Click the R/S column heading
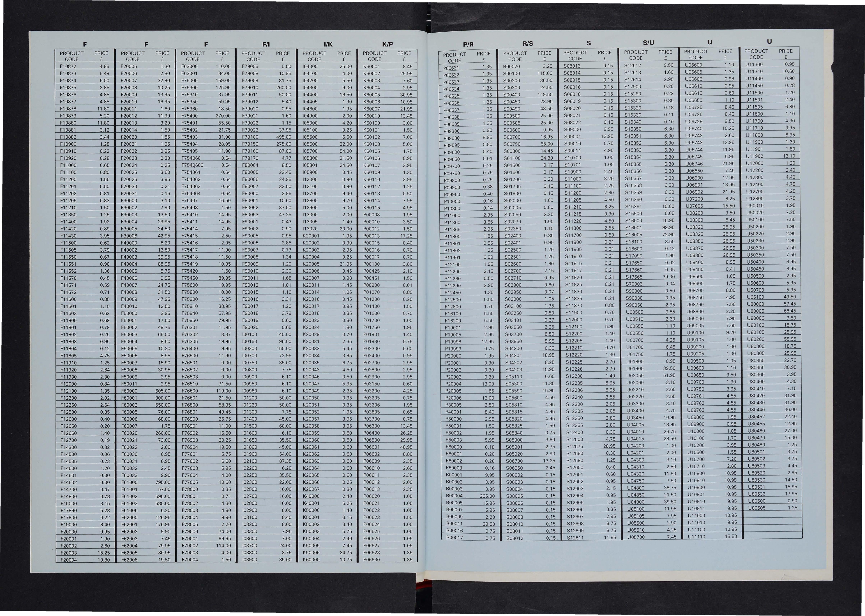The height and width of the screenshot is (616, 865). [x=527, y=44]
